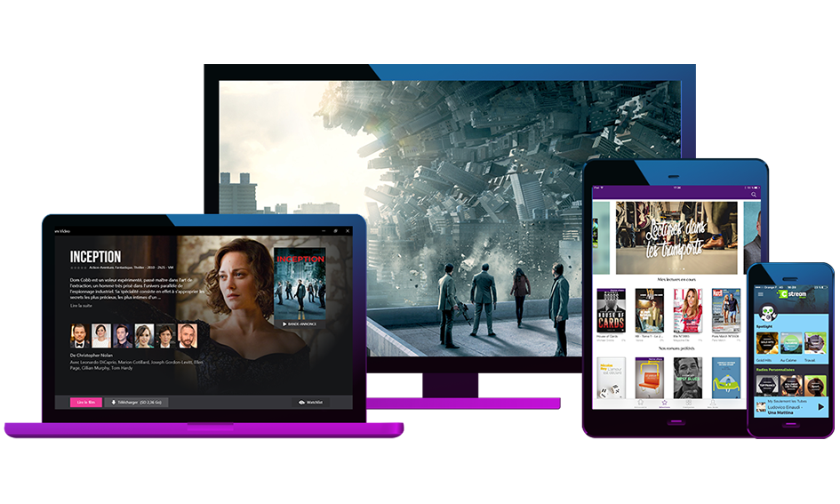
Task: Select Cillian Murphy's cast photo, fifth in row
Action: pos(165,336)
